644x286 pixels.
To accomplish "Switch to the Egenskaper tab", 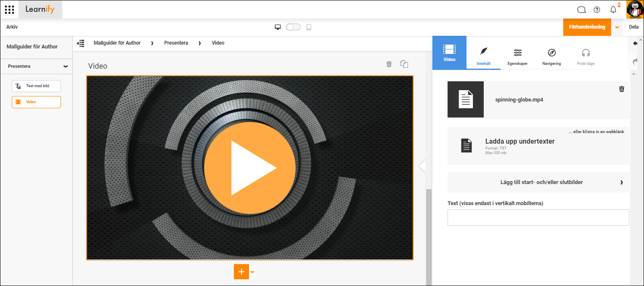I will [x=517, y=57].
